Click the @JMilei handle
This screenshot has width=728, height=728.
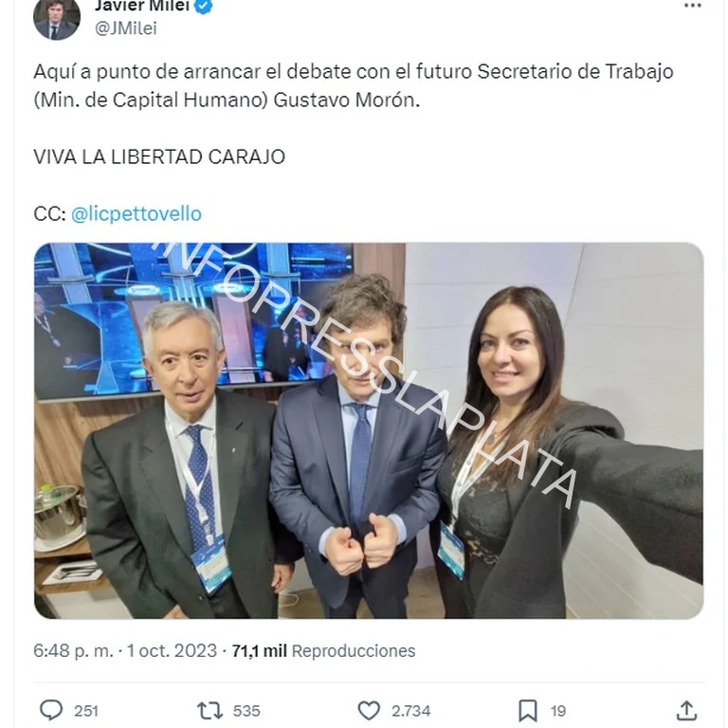click(125, 28)
